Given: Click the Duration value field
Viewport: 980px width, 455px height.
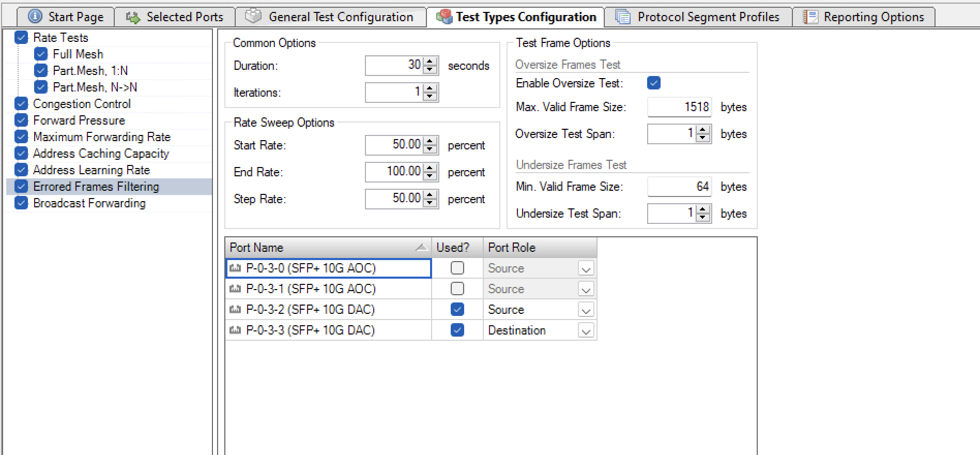Looking at the screenshot, I should pos(394,66).
